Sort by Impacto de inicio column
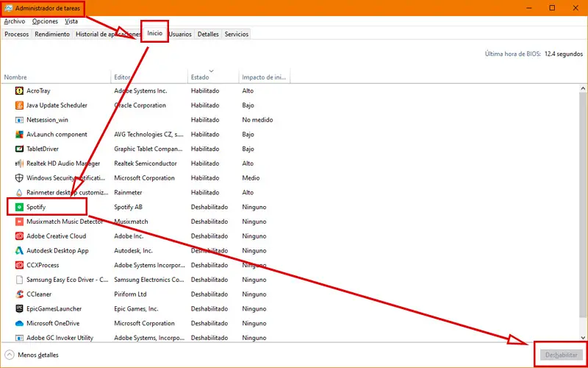Image resolution: width=588 pixels, height=368 pixels. (264, 77)
